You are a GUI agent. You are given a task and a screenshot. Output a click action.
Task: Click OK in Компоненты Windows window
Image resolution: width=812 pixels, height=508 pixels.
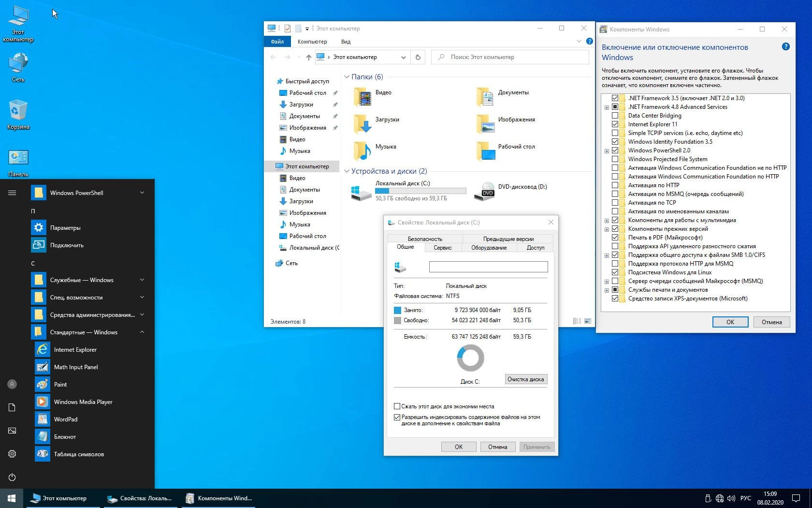pos(730,322)
